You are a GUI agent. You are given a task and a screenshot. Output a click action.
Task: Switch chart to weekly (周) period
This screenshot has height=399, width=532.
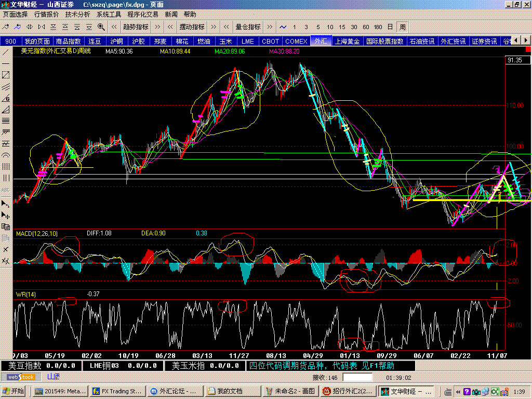pyautogui.click(x=402, y=27)
